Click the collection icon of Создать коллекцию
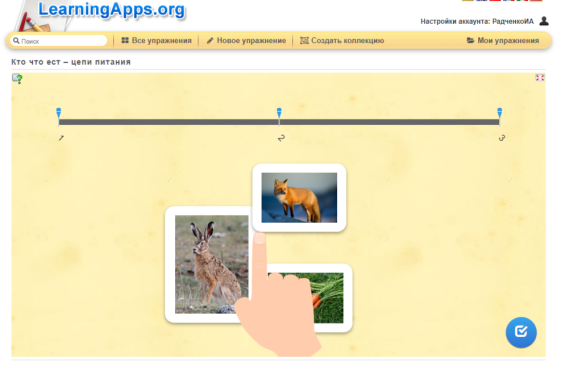Viewport: 561px width, 370px height. pos(304,40)
